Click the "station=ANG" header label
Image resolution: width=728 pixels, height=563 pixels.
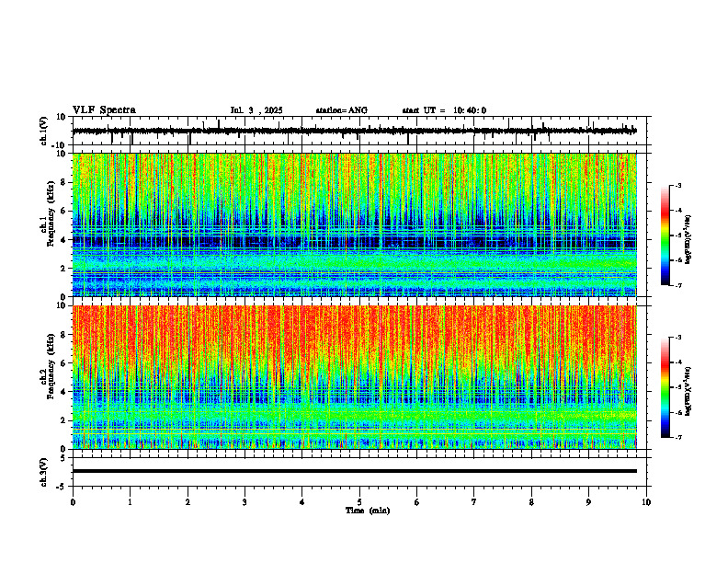coord(342,110)
